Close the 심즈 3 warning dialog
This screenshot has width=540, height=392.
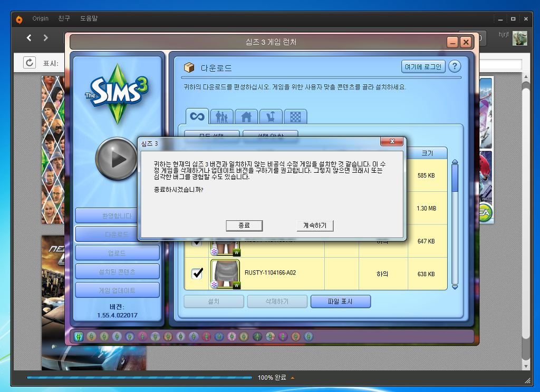(x=392, y=141)
